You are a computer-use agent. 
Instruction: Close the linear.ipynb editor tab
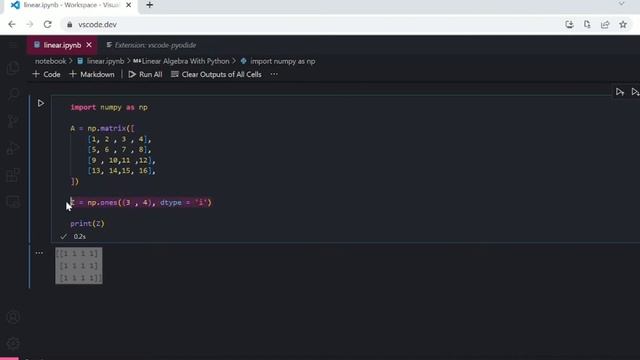89,45
